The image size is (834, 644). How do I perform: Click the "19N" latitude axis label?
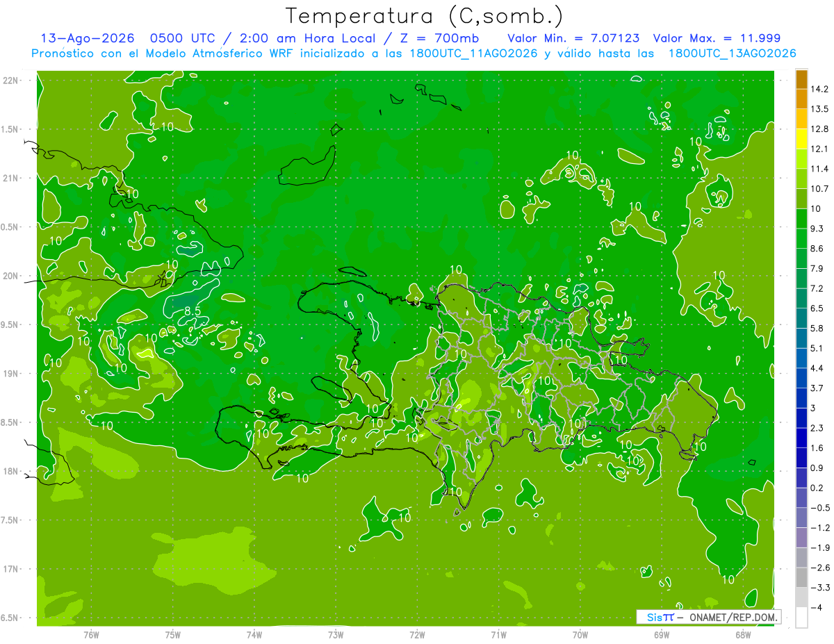click(11, 374)
